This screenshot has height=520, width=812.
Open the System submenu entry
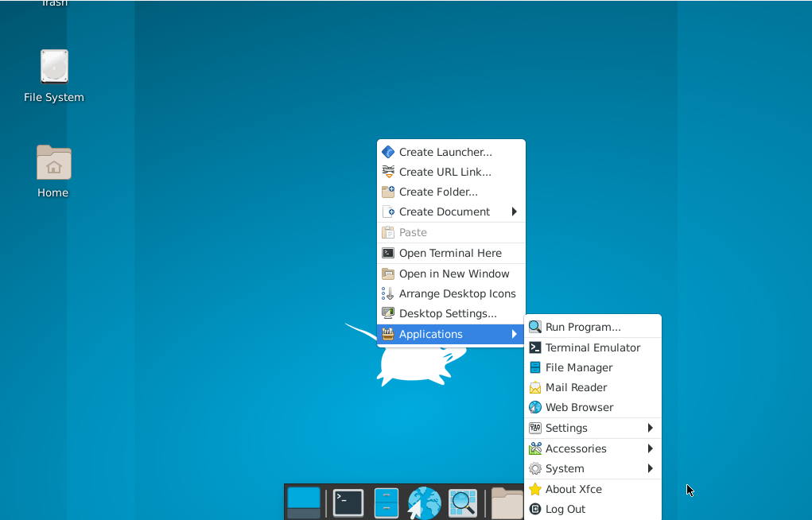pos(593,468)
